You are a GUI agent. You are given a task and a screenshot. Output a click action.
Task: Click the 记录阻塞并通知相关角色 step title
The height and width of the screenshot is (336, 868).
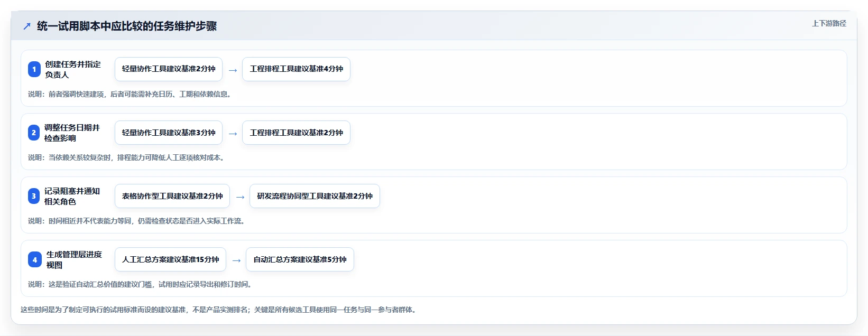[x=72, y=196]
